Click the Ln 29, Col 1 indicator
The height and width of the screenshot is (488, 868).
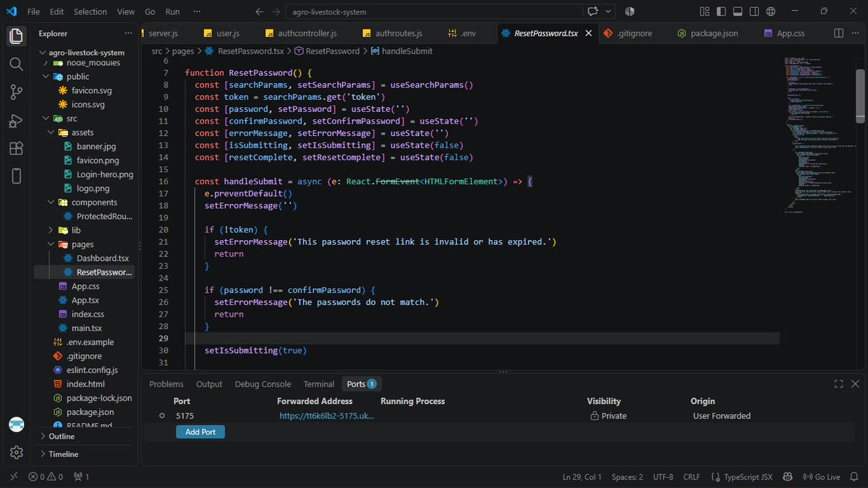582,477
